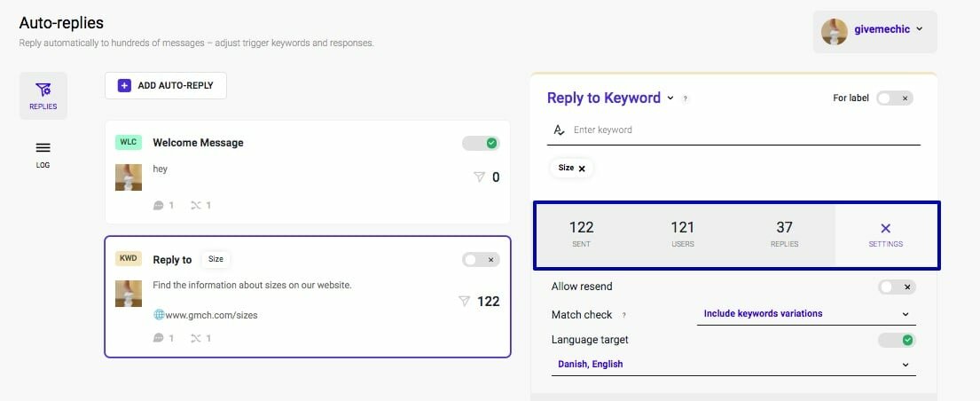Remove the Size keyword tag
Screen dimensions: 980x401
pyautogui.click(x=582, y=169)
